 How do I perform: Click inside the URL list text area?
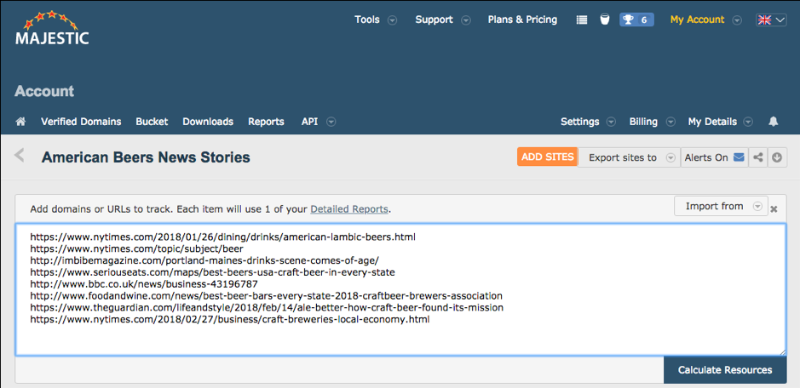(x=401, y=289)
